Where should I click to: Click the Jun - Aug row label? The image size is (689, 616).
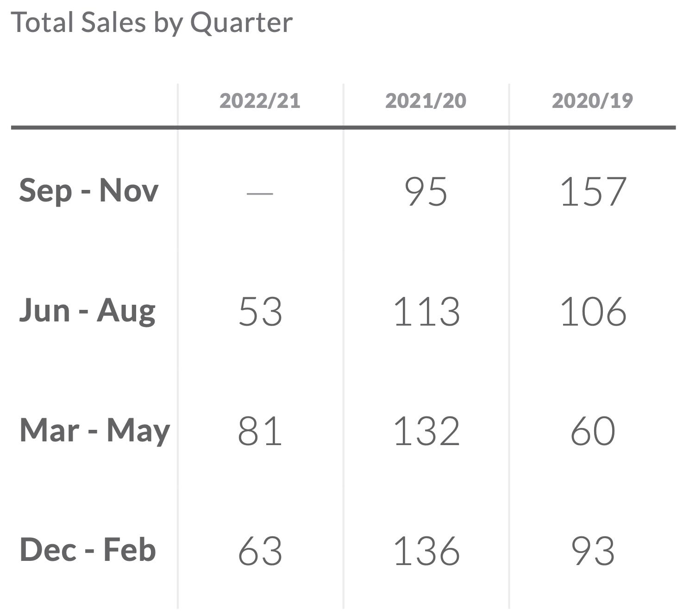[87, 310]
